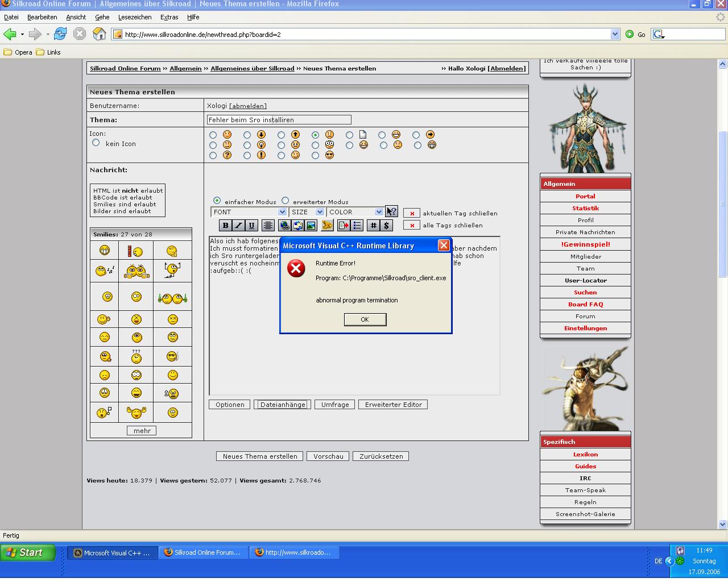Click OK in the Runtime Error dialog
The height and width of the screenshot is (582, 728).
(365, 319)
